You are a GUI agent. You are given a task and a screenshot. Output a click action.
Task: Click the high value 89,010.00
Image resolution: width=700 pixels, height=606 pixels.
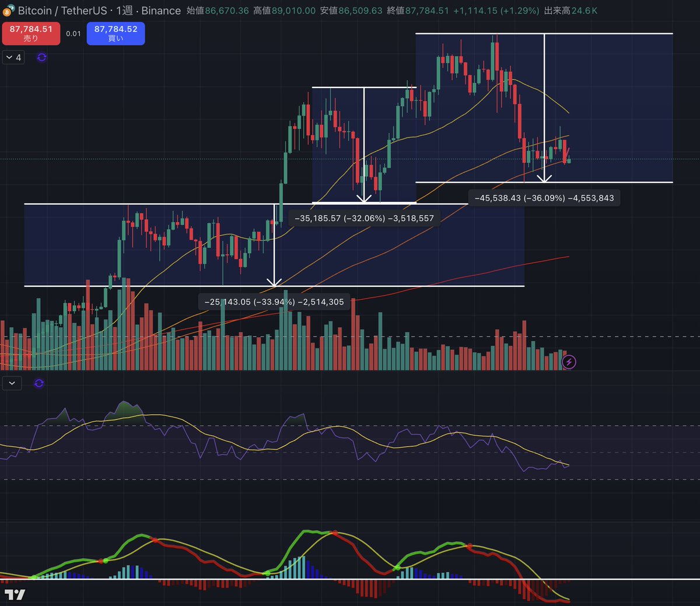pos(293,10)
